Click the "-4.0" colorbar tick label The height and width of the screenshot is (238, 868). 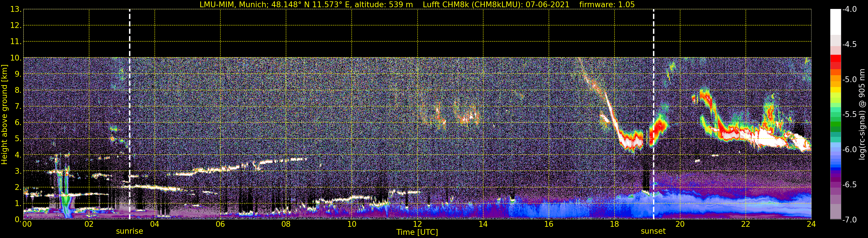pos(849,10)
